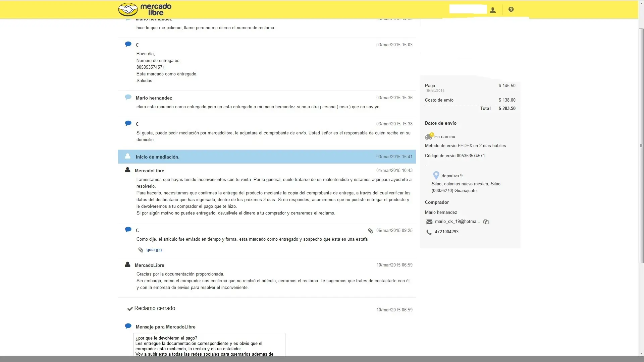Click the Mario hernandez sender name at 15:36
The width and height of the screenshot is (644, 362).
click(x=154, y=98)
